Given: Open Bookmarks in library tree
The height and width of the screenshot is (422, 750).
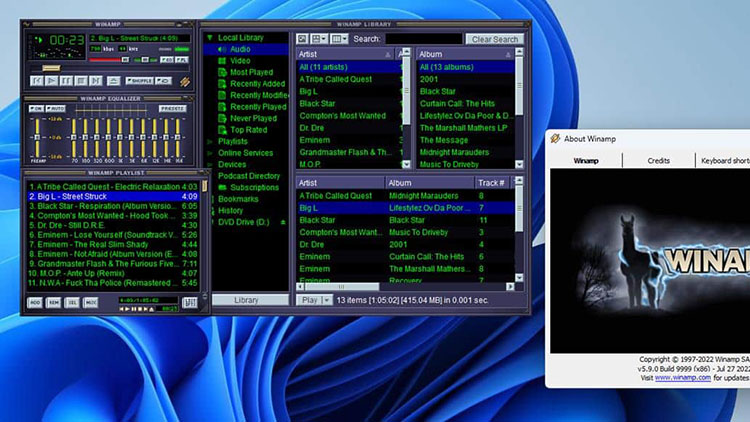Looking at the screenshot, I should click(x=238, y=199).
